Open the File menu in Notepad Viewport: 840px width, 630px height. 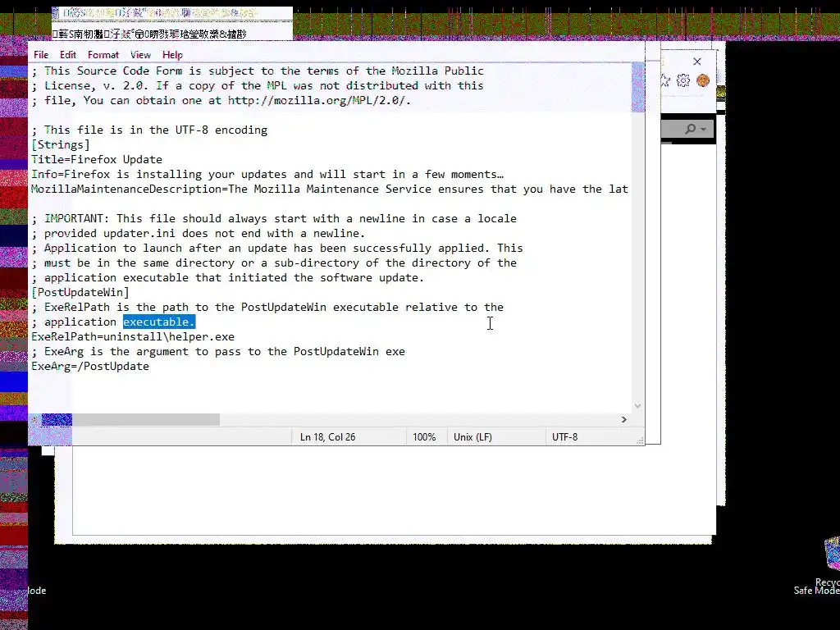click(41, 55)
